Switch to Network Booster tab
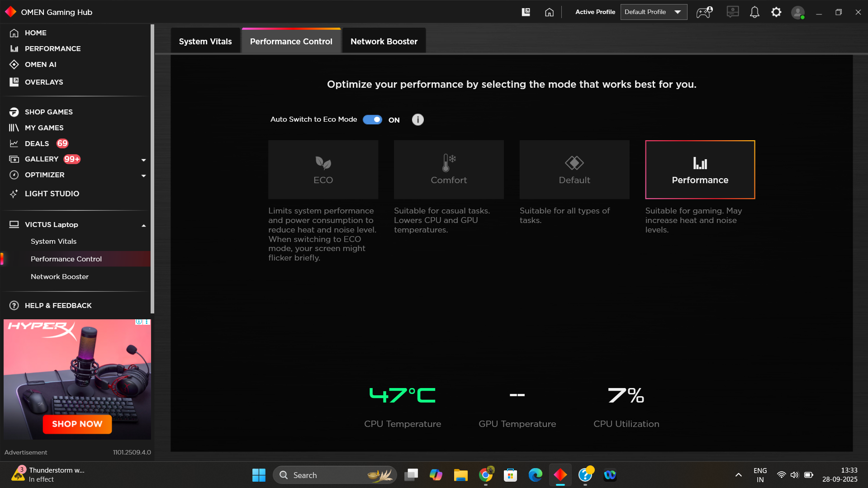 [384, 42]
